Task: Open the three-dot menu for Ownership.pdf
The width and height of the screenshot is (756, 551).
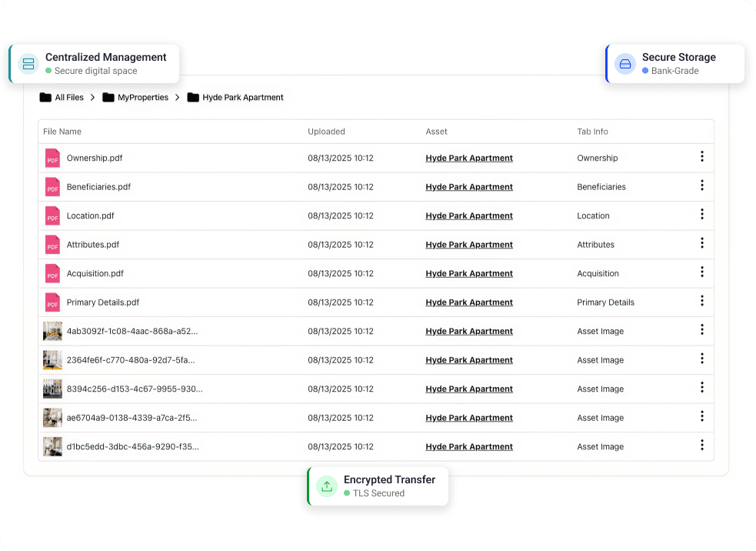Action: (701, 157)
